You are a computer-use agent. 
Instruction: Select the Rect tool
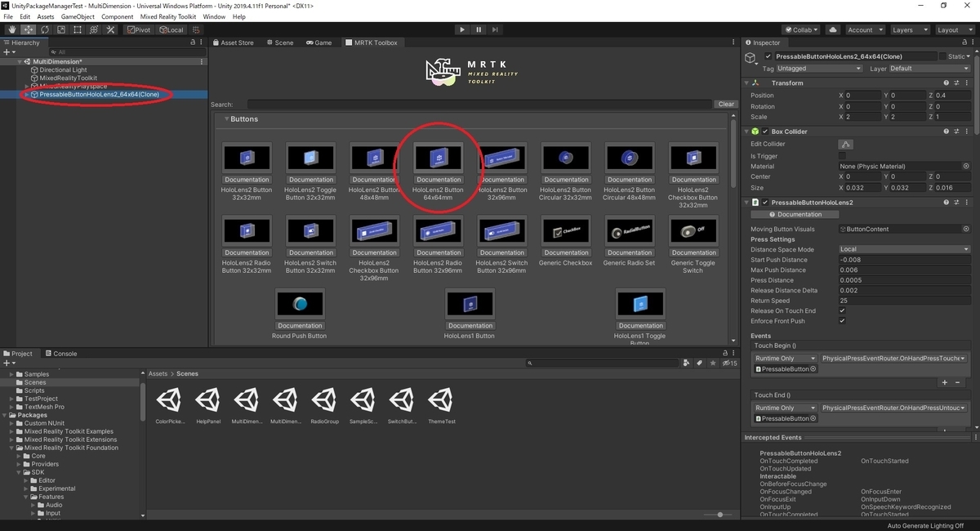click(77, 29)
